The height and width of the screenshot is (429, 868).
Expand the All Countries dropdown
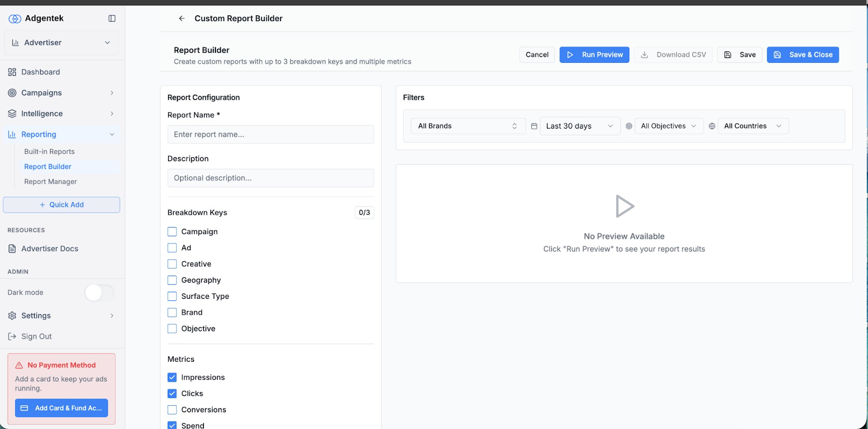752,126
